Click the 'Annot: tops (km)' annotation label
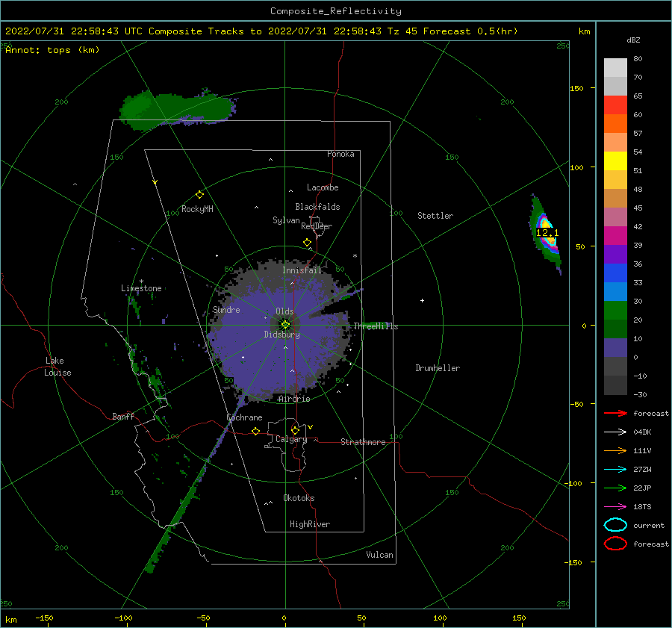The image size is (672, 628). click(x=52, y=50)
